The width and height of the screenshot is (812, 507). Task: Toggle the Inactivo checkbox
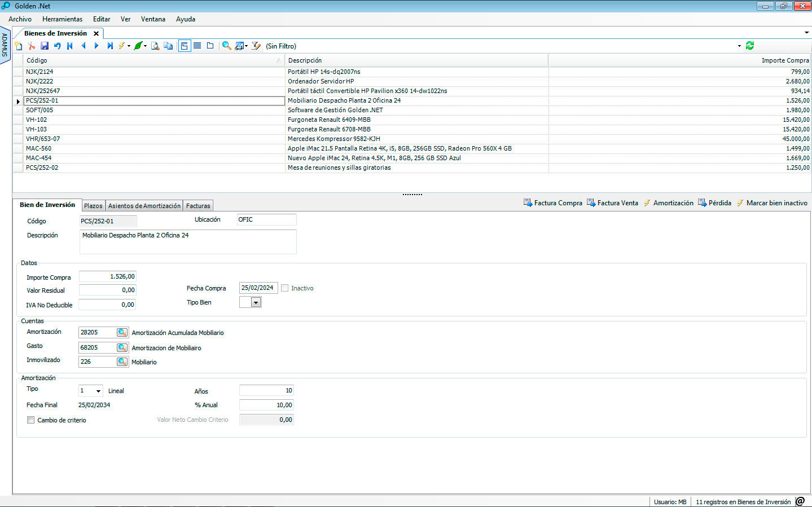pos(285,288)
